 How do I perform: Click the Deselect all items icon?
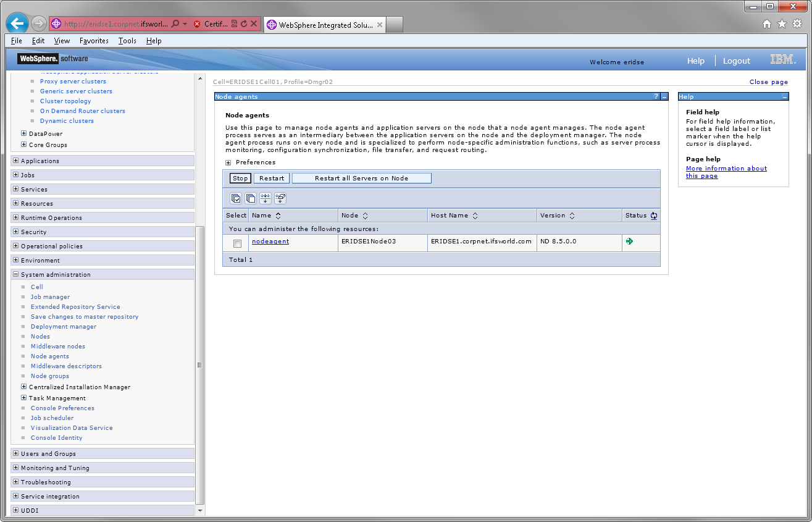pyautogui.click(x=251, y=198)
